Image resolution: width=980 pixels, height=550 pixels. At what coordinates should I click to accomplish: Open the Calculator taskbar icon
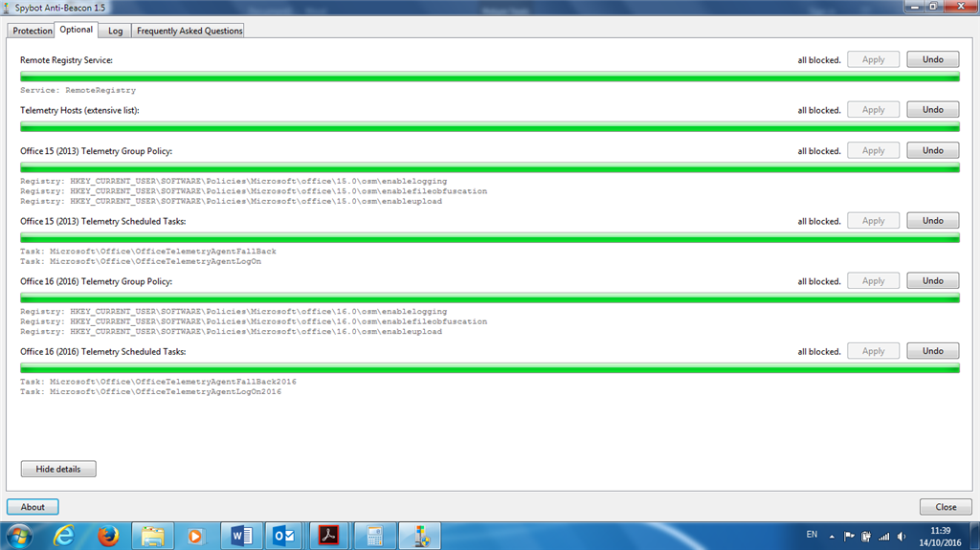pyautogui.click(x=374, y=537)
